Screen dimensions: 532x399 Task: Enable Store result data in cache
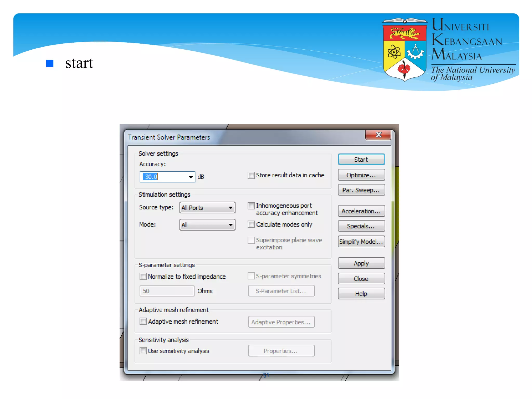coord(251,175)
